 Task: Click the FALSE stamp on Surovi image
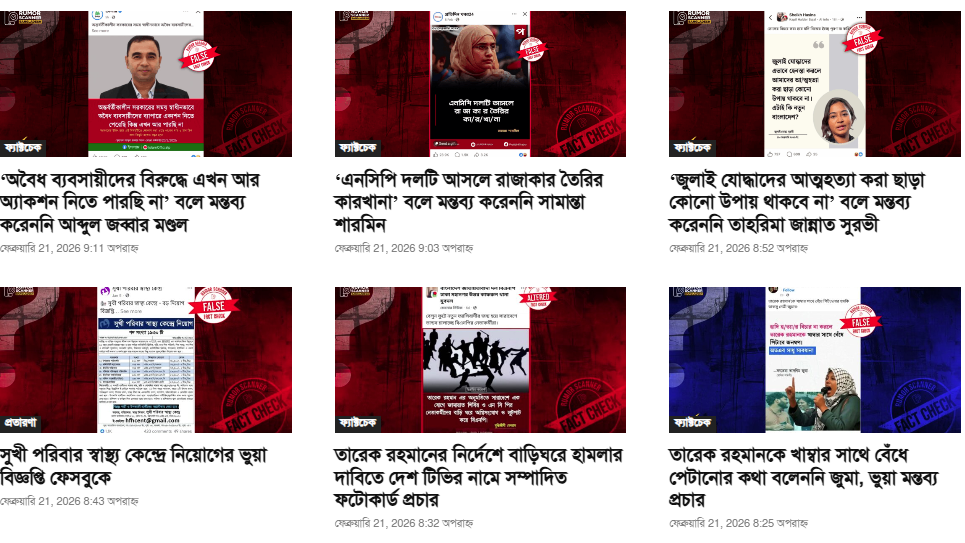(x=862, y=39)
